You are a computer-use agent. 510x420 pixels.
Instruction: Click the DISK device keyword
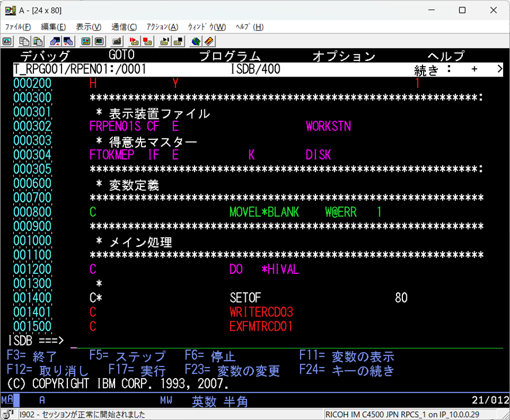pyautogui.click(x=318, y=155)
